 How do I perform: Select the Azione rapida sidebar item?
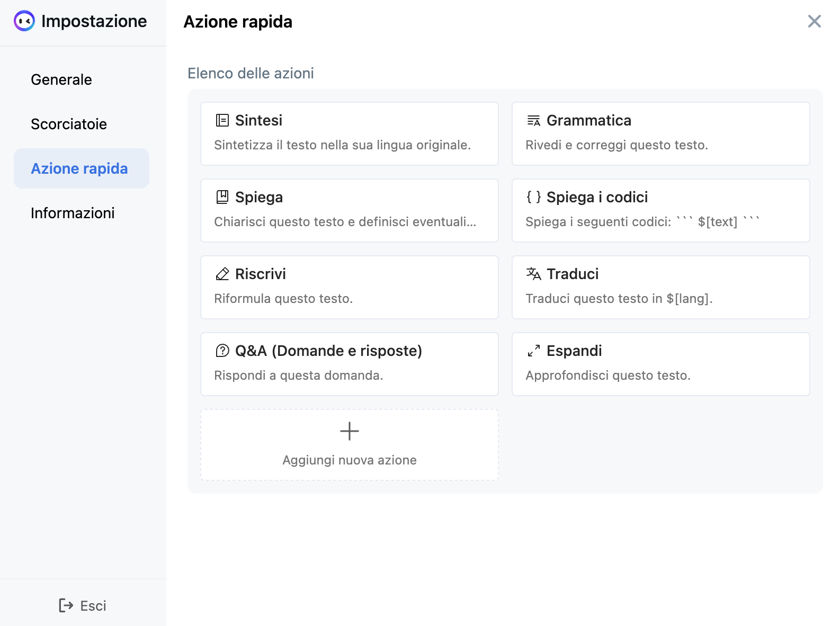[82, 168]
